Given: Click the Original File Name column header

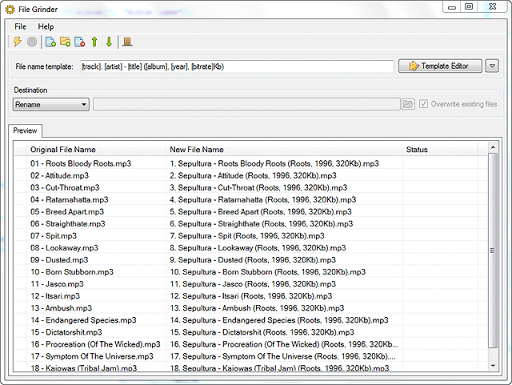Looking at the screenshot, I should point(96,149).
